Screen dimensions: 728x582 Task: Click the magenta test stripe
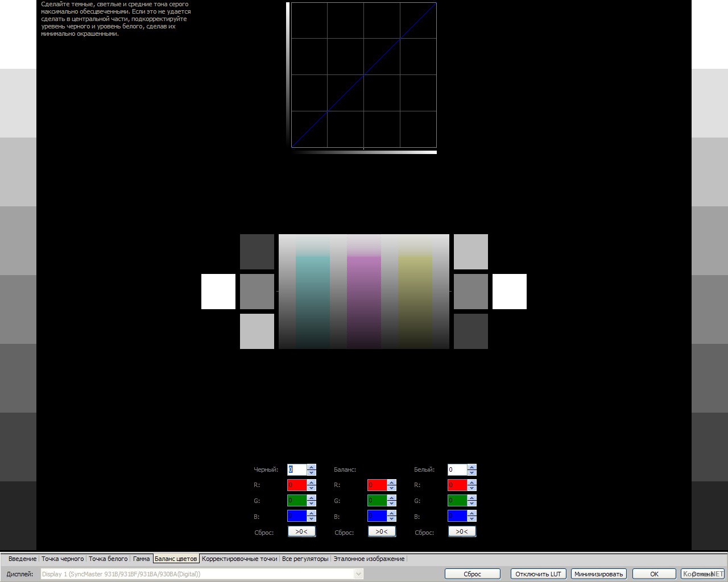pos(364,292)
